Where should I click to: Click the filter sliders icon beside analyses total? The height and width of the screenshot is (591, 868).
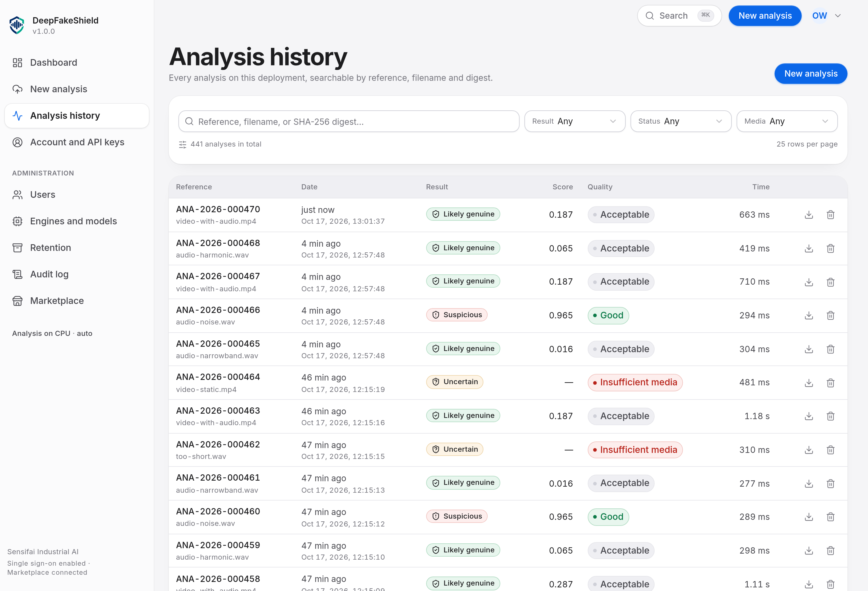(182, 144)
